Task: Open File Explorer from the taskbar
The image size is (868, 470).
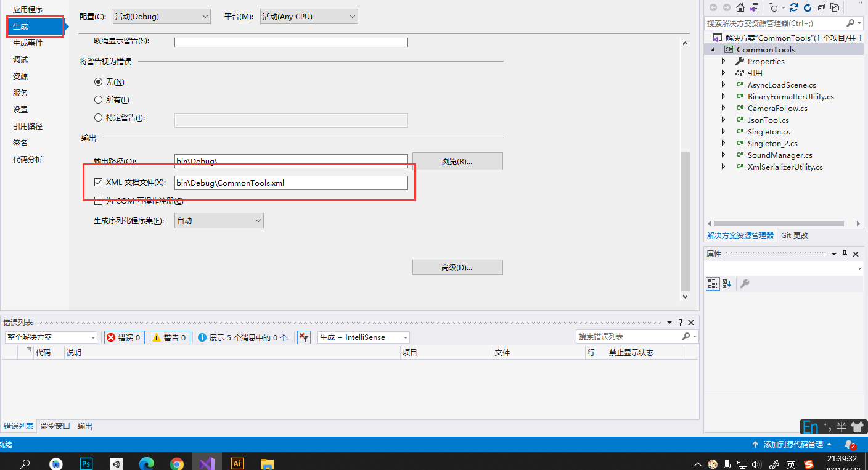Action: tap(267, 463)
